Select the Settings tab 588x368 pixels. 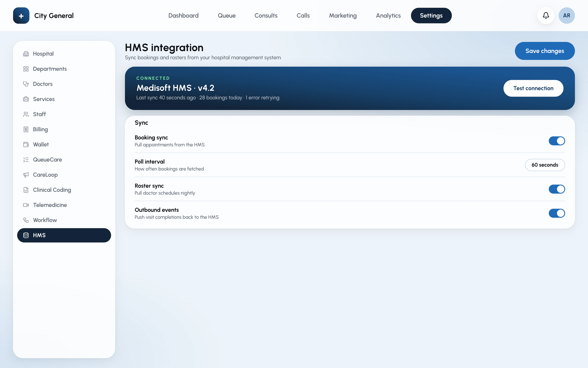[431, 16]
